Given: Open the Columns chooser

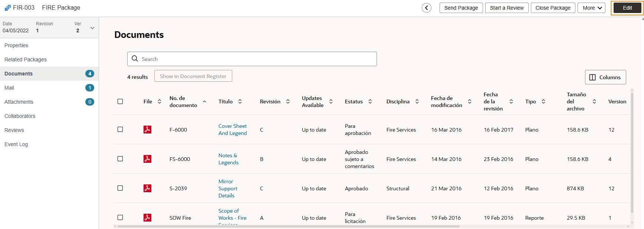Looking at the screenshot, I should tap(605, 77).
